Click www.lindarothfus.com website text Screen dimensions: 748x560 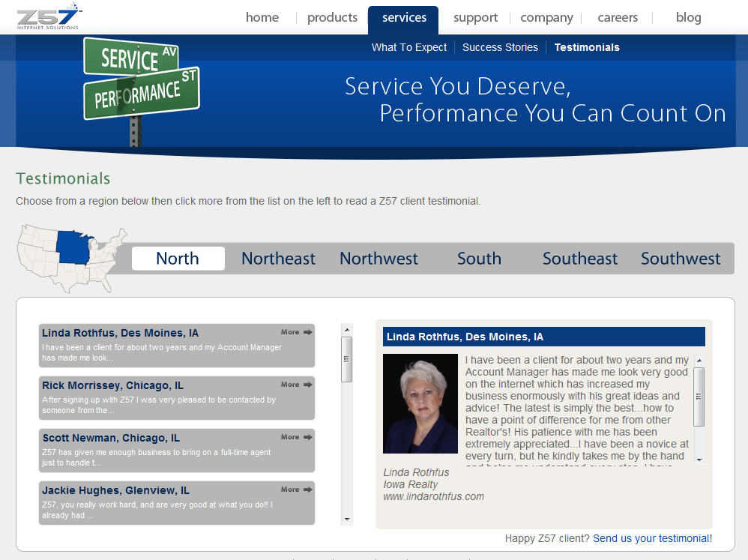pos(434,496)
